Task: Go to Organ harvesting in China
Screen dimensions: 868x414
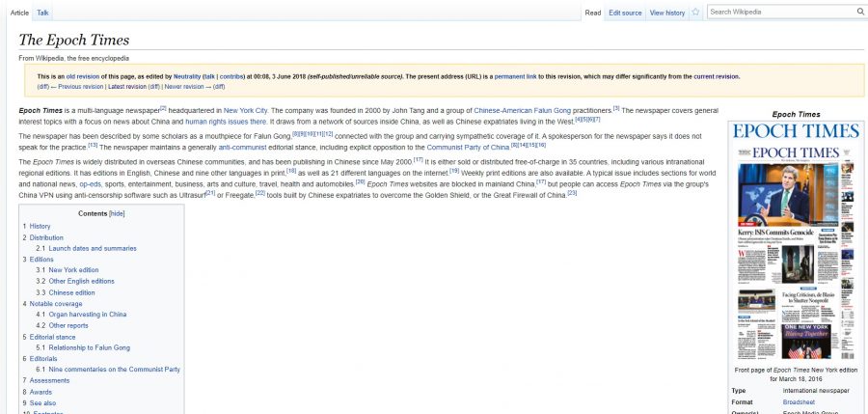Action: (x=88, y=315)
